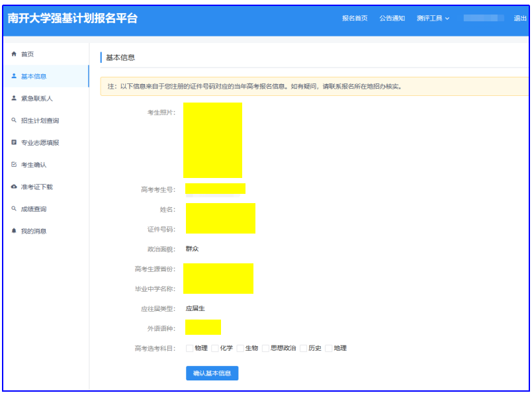Click the 应届生 value text
The width and height of the screenshot is (532, 395).
pyautogui.click(x=195, y=308)
